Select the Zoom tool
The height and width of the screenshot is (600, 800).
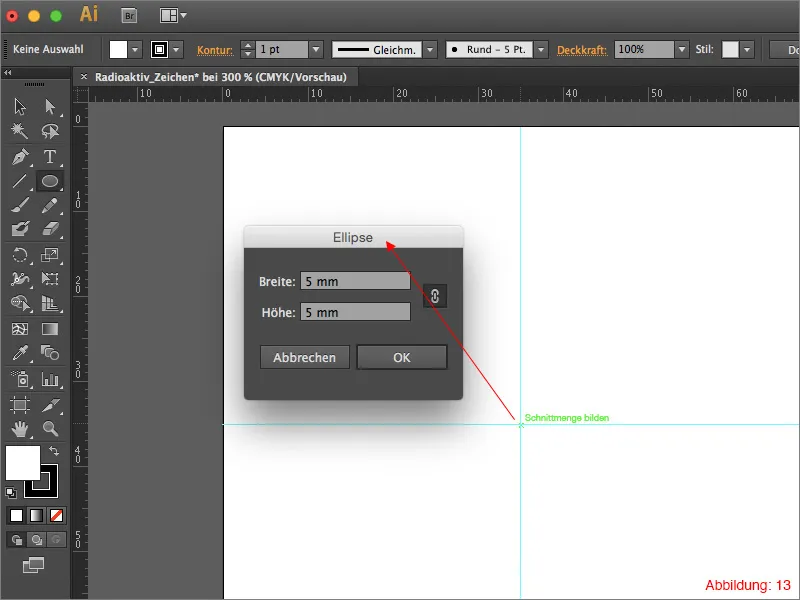coord(50,429)
